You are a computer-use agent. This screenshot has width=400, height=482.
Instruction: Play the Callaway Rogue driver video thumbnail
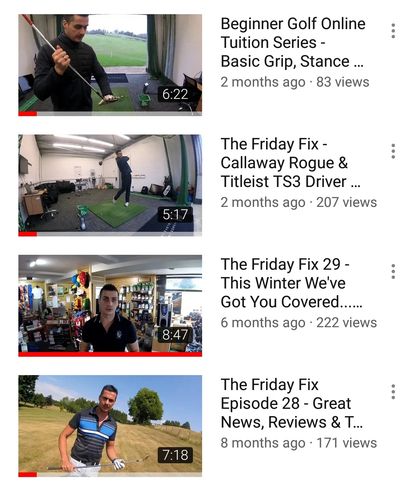(110, 185)
